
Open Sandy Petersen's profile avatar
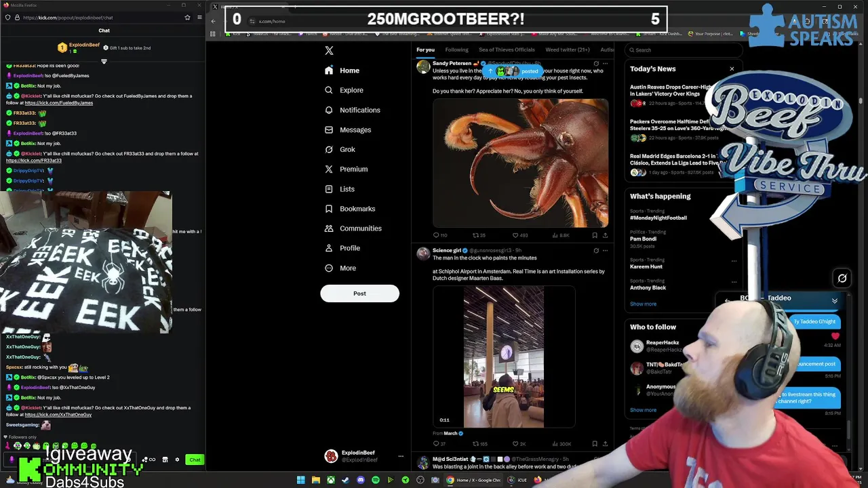pos(423,66)
